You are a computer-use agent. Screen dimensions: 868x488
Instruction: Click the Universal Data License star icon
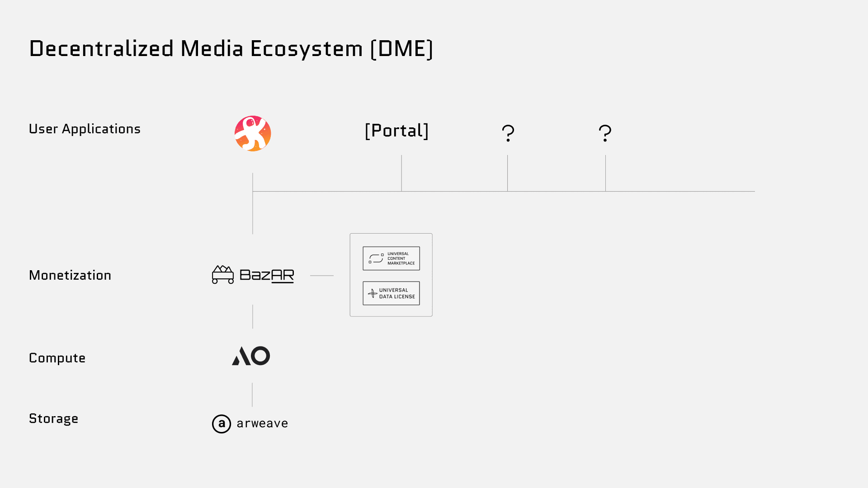click(373, 293)
